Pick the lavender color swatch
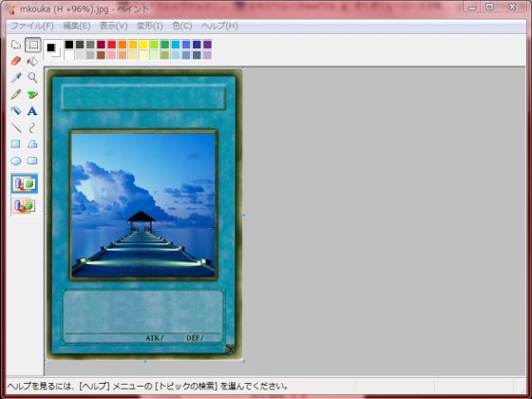 [x=207, y=55]
